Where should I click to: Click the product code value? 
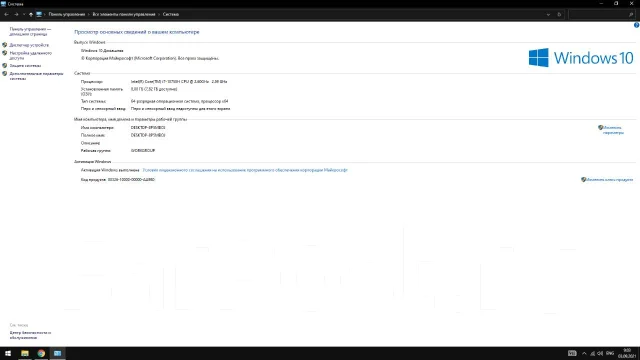point(131,180)
